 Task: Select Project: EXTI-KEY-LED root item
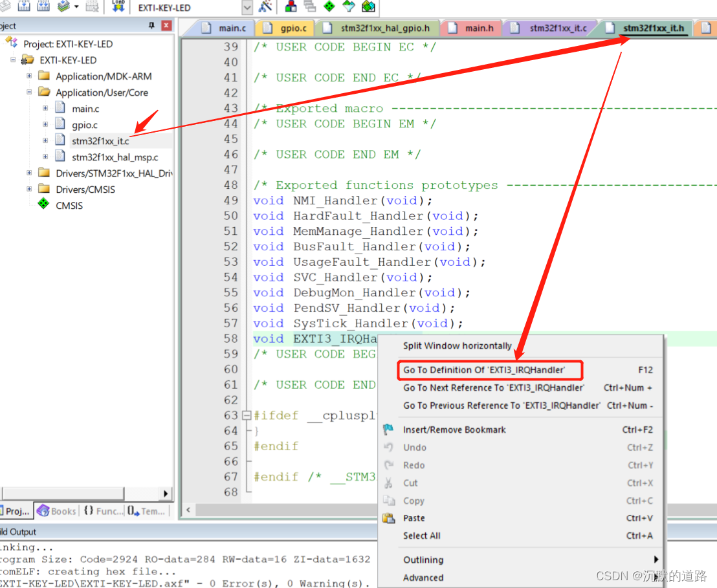tap(68, 44)
